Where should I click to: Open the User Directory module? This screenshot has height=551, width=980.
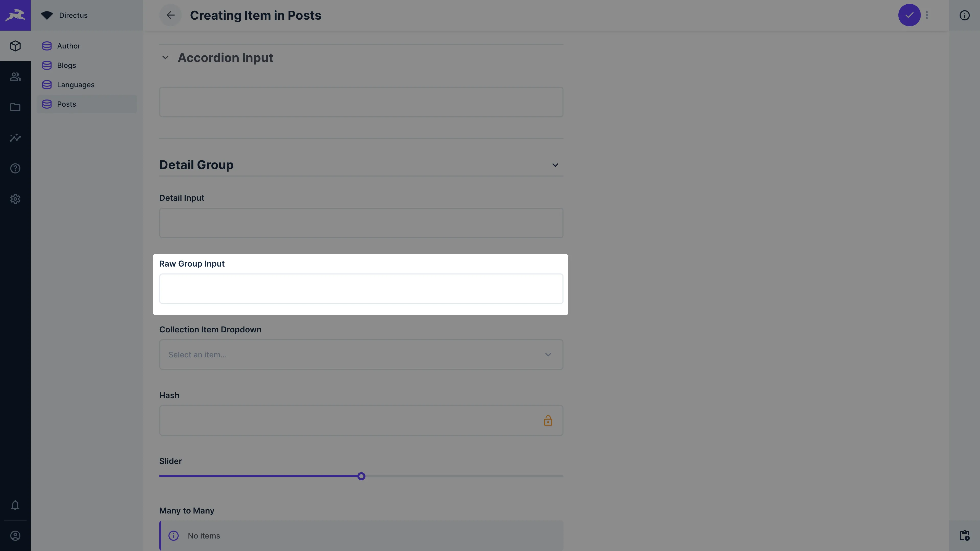(x=15, y=77)
